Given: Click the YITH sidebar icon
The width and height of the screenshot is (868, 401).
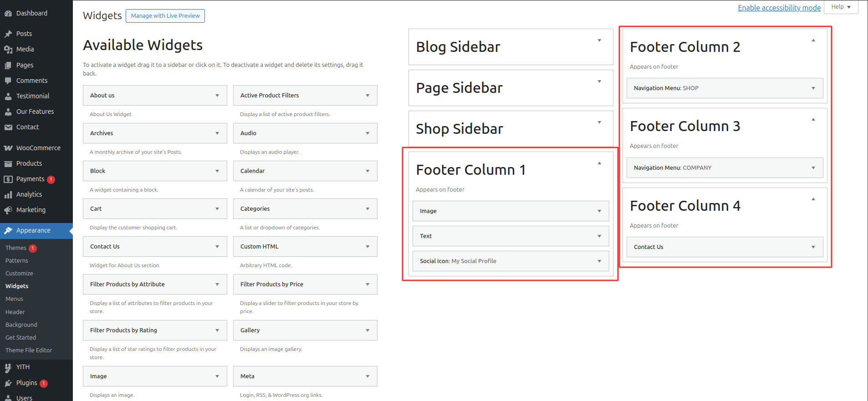Looking at the screenshot, I should (x=9, y=367).
